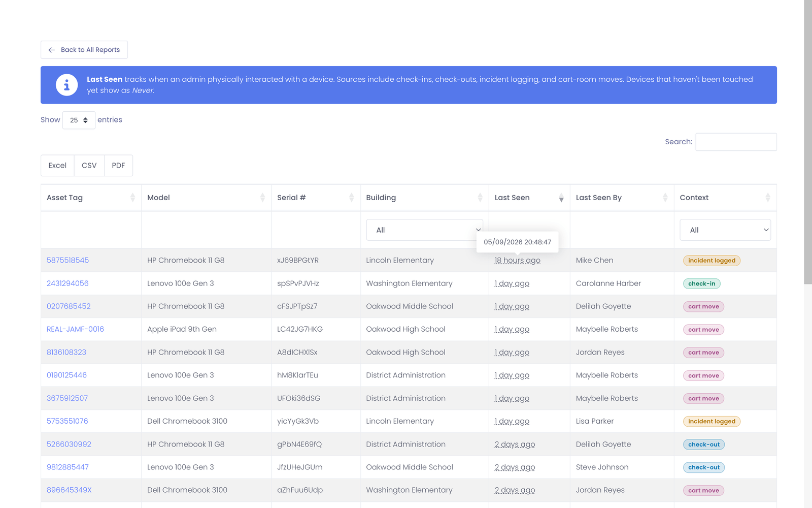This screenshot has width=812, height=508.
Task: Click the info icon in the blue banner
Action: click(x=66, y=85)
